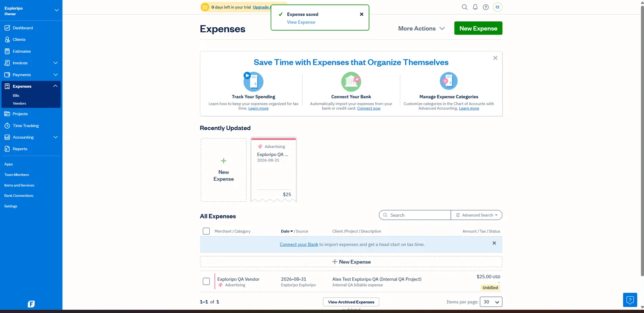Image resolution: width=644 pixels, height=313 pixels.
Task: Dismiss the Connect your Bank blue banner
Action: [x=494, y=243]
